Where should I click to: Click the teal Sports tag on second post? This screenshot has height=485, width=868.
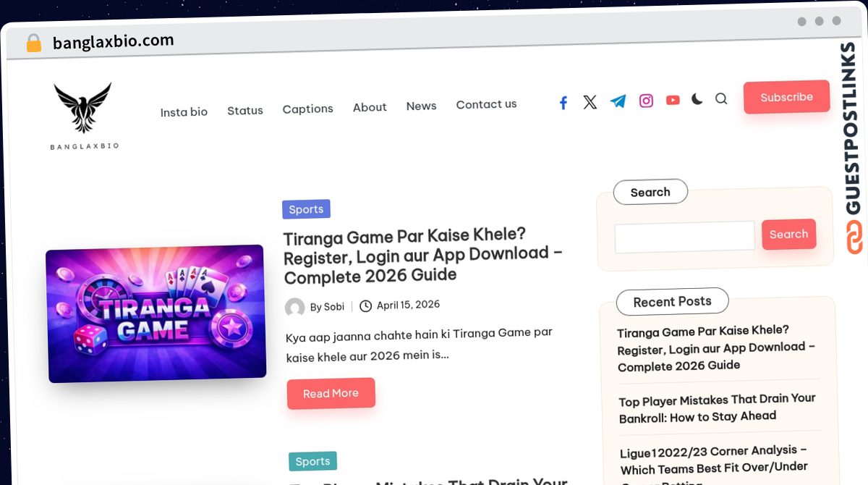coord(312,461)
